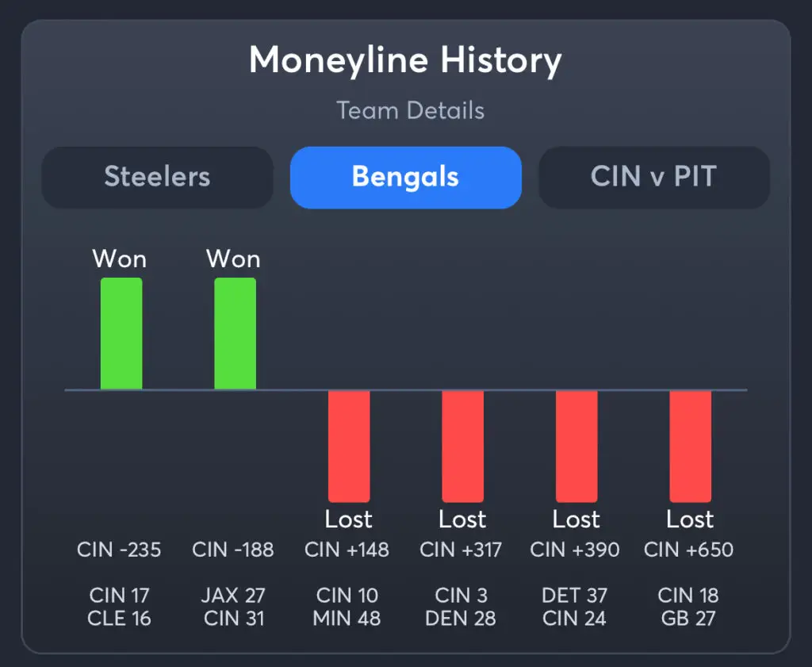Click the red bar for CIN +317
Screen dimensions: 812x667
tap(462, 445)
